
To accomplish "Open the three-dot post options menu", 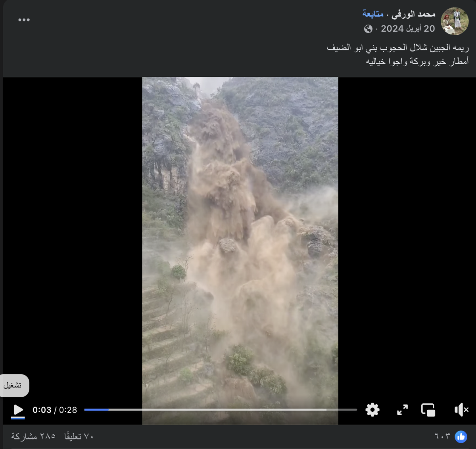I will 24,20.
